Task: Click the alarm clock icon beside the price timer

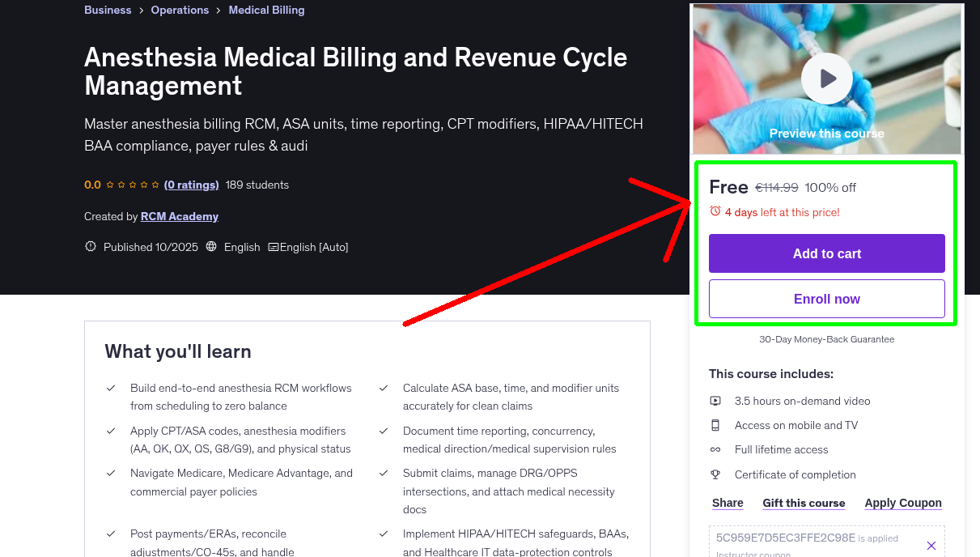Action: pyautogui.click(x=715, y=210)
